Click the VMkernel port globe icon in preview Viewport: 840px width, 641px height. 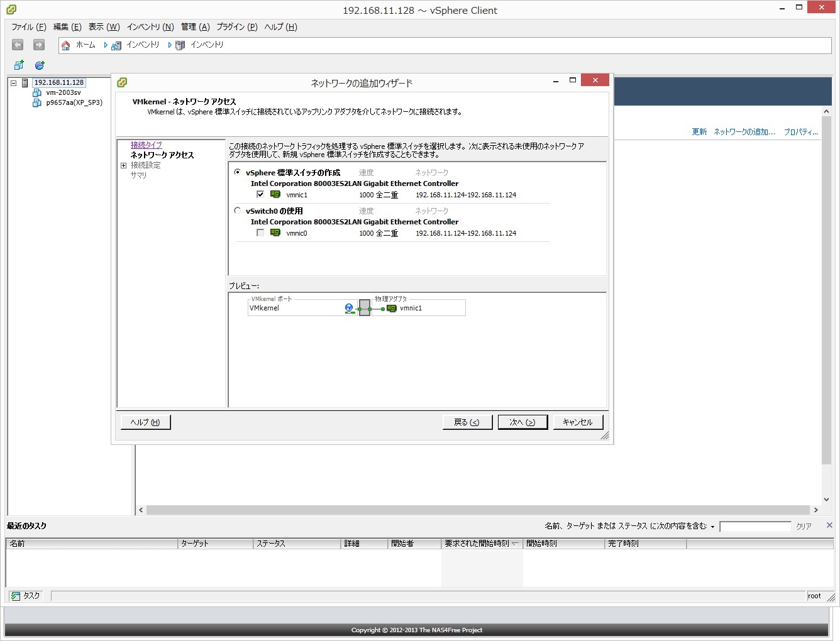[350, 308]
